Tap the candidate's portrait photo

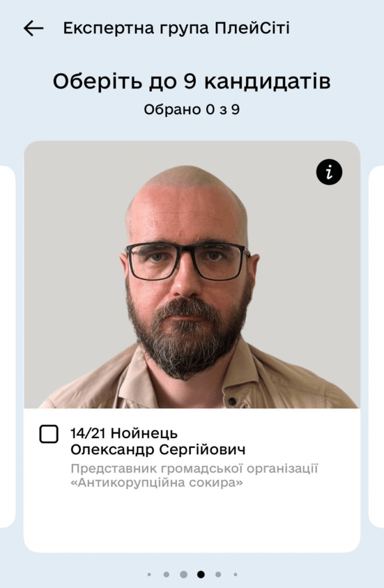[192, 275]
